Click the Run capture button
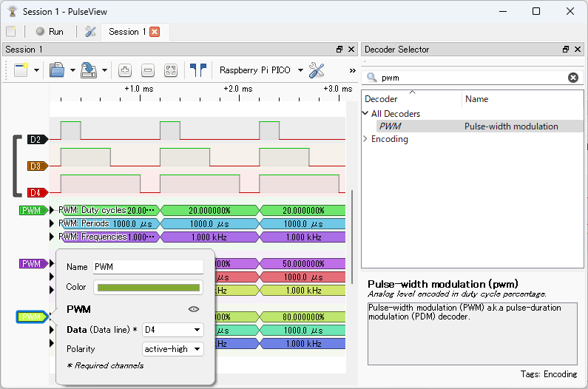The height and width of the screenshot is (389, 588). tap(50, 32)
